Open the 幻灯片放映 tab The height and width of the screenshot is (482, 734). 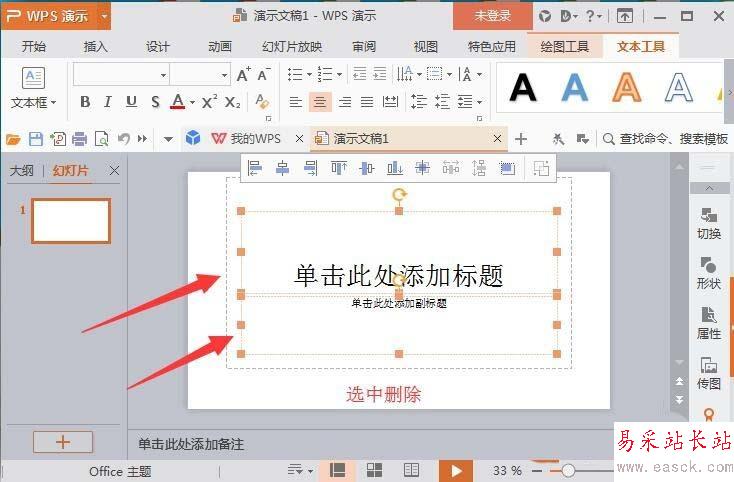click(292, 47)
